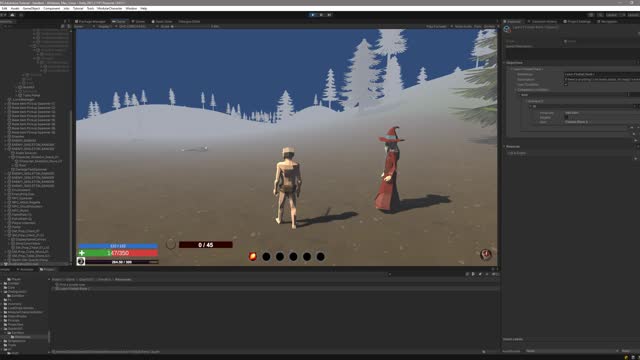Open the Window menu

(x=131, y=8)
